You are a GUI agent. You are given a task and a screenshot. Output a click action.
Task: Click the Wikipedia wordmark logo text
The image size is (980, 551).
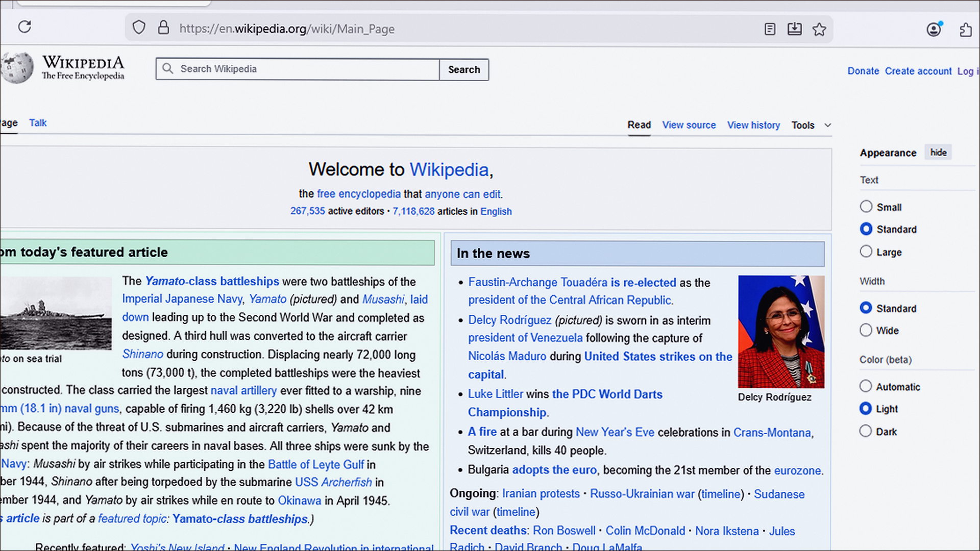pos(83,63)
